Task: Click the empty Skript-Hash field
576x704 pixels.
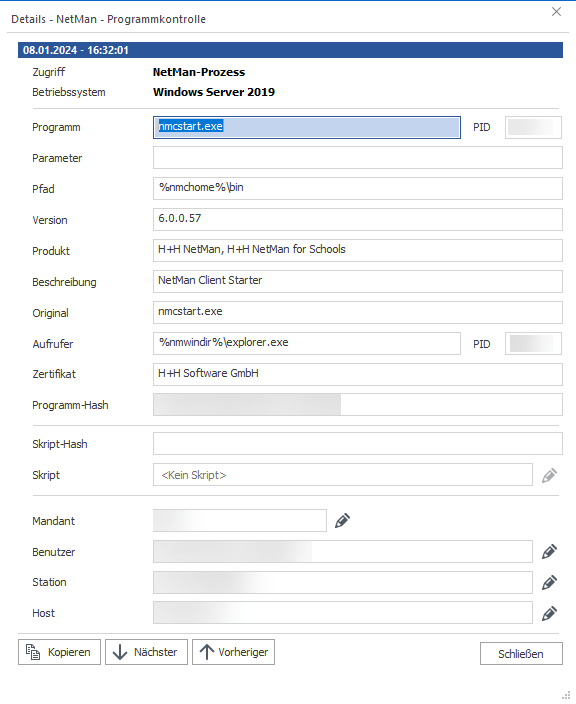Action: (x=358, y=444)
